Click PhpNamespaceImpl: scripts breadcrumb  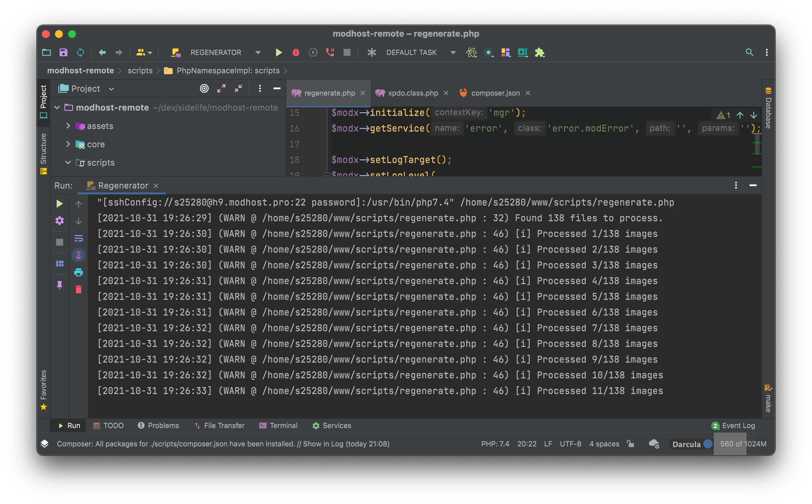pos(222,71)
